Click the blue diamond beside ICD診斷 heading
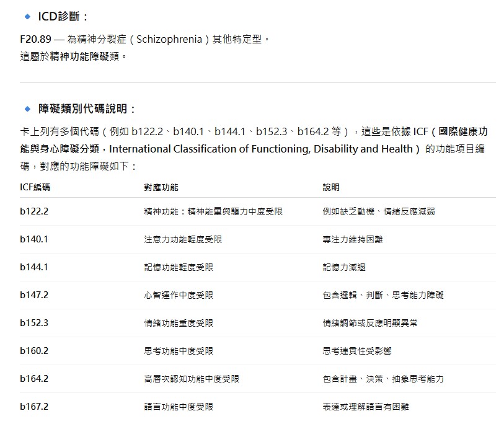The image size is (504, 442). pyautogui.click(x=27, y=16)
